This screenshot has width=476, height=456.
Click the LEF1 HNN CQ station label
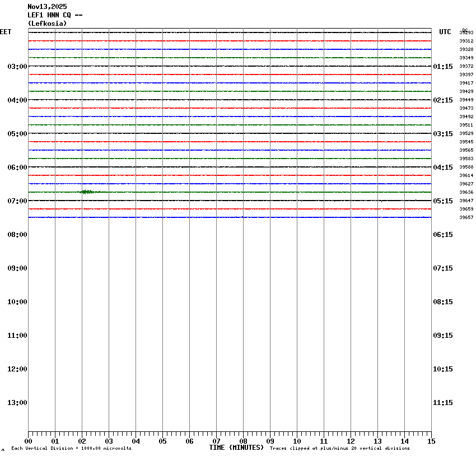[x=55, y=15]
